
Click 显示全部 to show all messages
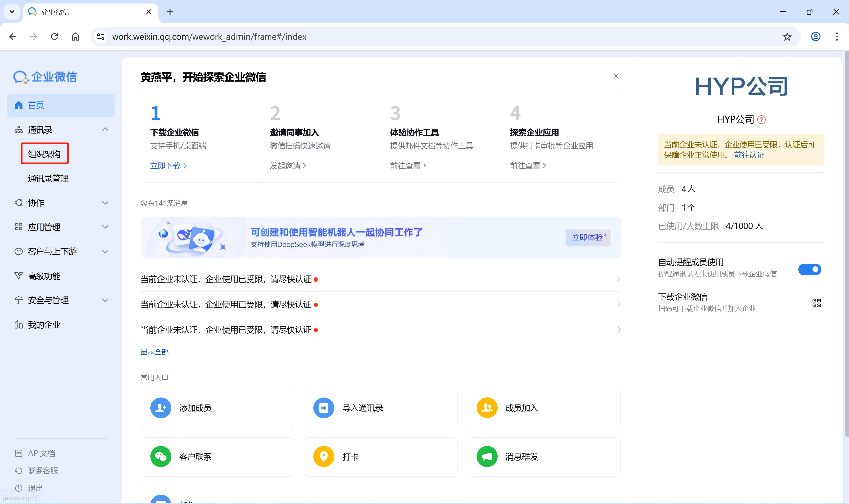pyautogui.click(x=154, y=352)
